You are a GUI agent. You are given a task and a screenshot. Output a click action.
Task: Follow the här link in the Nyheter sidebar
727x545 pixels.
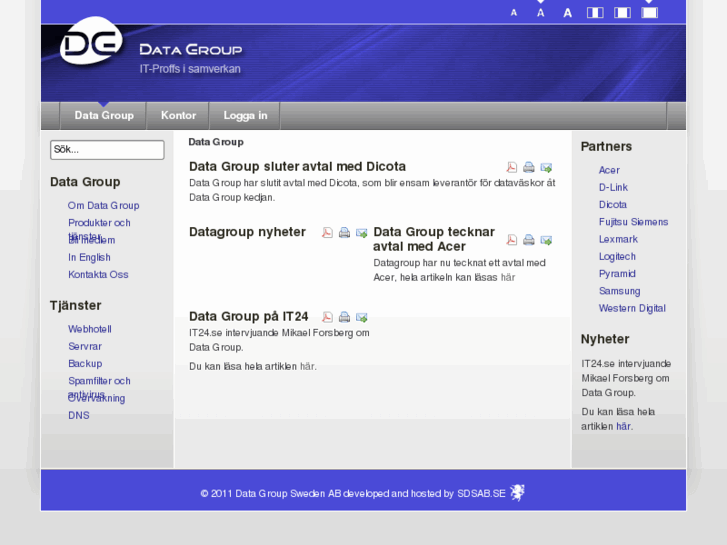tap(623, 426)
